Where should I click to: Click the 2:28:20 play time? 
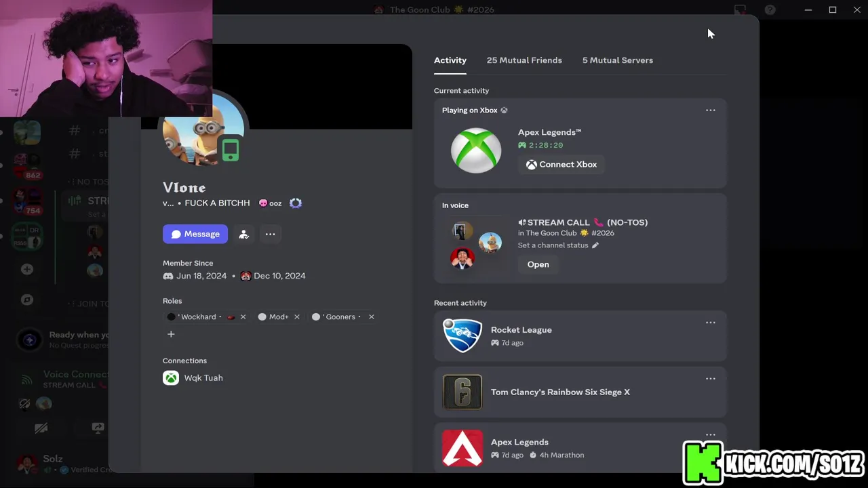click(546, 145)
